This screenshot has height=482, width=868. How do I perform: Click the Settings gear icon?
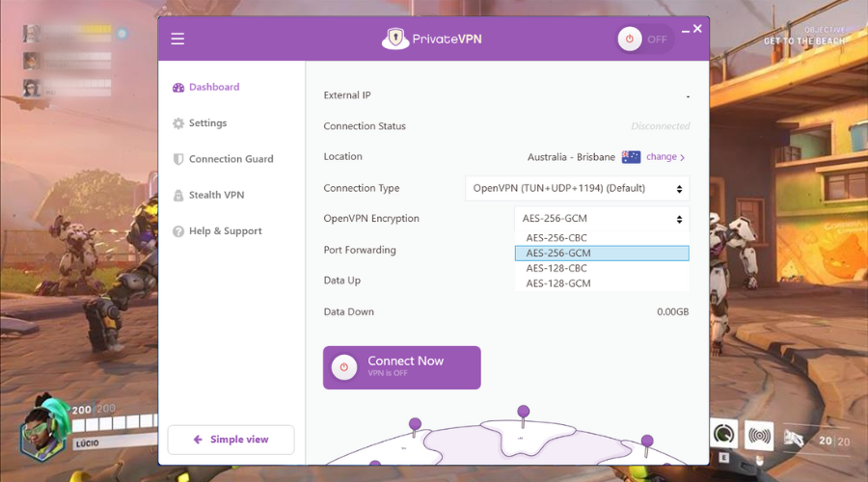click(x=178, y=123)
